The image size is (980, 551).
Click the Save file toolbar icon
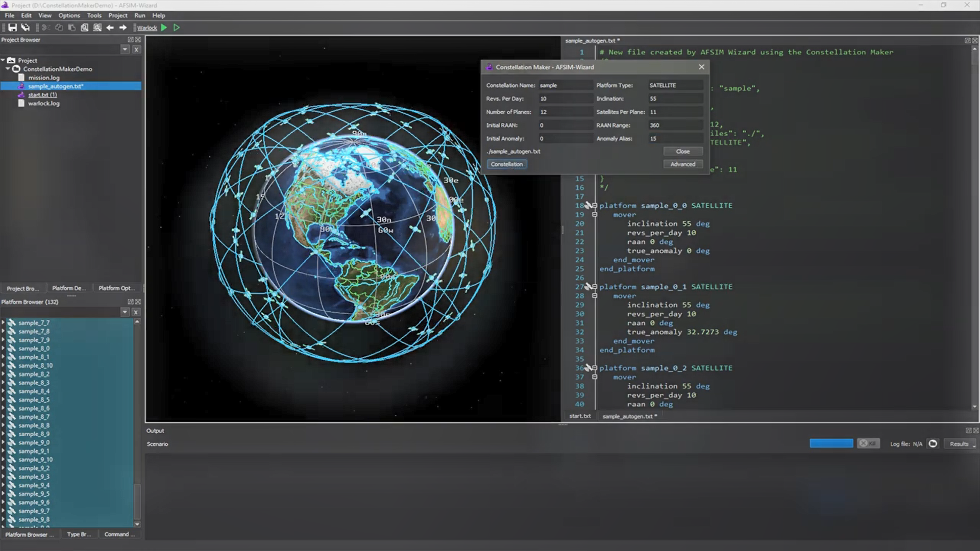point(12,28)
